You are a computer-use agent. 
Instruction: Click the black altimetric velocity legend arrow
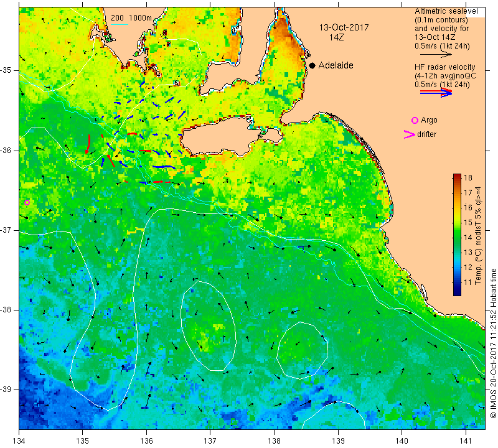436,54
